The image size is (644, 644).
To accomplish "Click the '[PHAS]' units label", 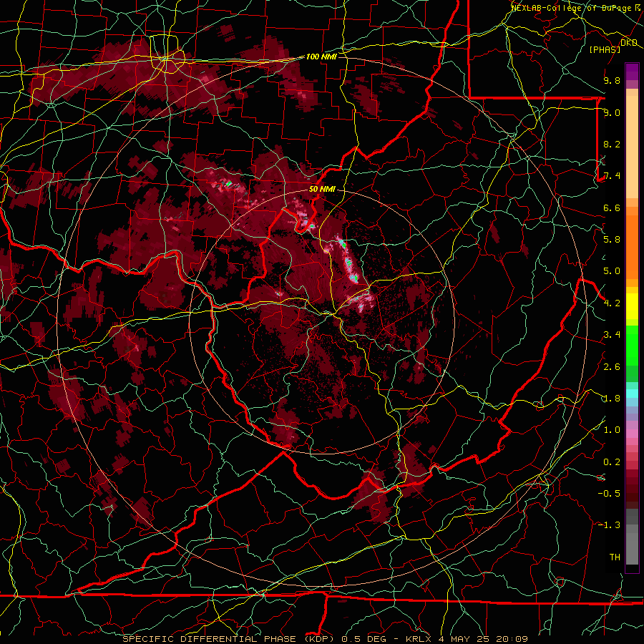I will (x=605, y=49).
